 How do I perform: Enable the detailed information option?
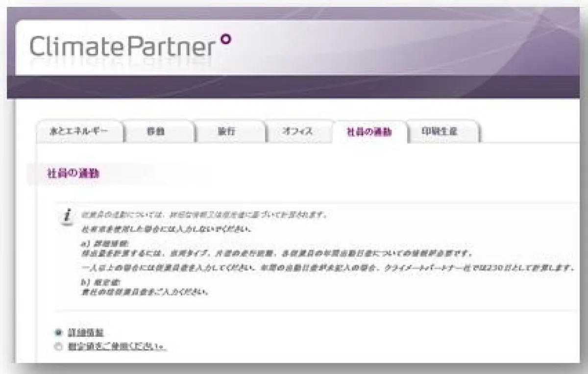click(57, 332)
